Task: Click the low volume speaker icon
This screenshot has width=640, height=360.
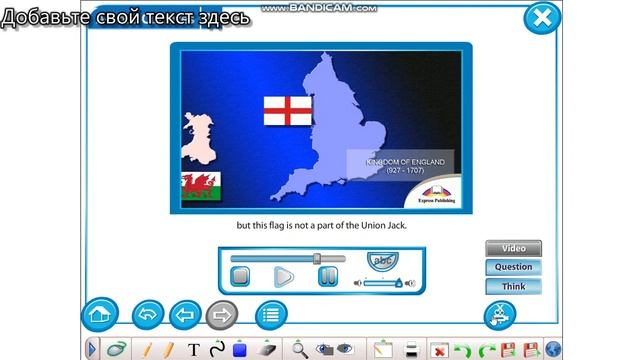Action: (x=358, y=283)
